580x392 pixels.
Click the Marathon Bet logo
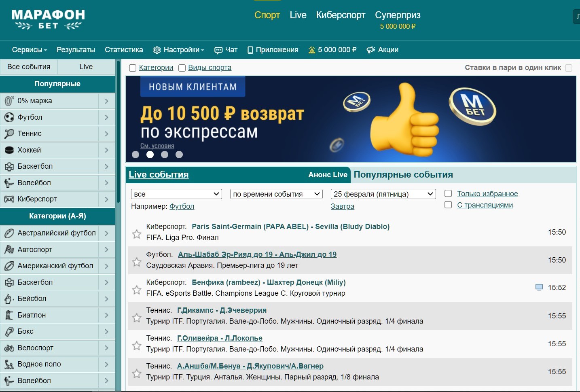[48, 19]
